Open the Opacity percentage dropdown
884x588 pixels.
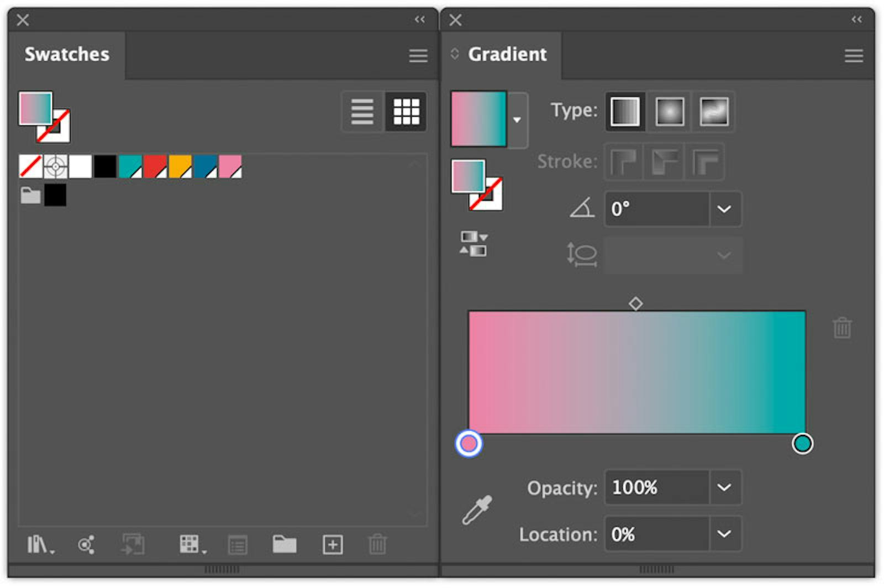(x=724, y=488)
